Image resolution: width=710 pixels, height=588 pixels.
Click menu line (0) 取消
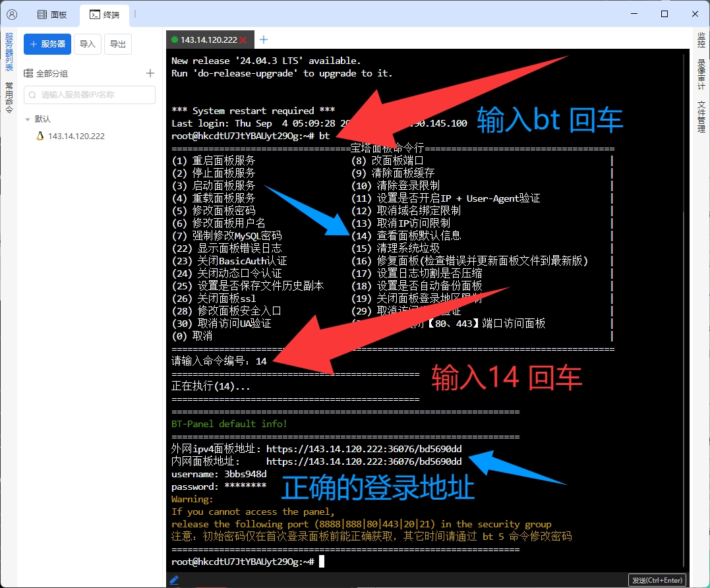[192, 336]
